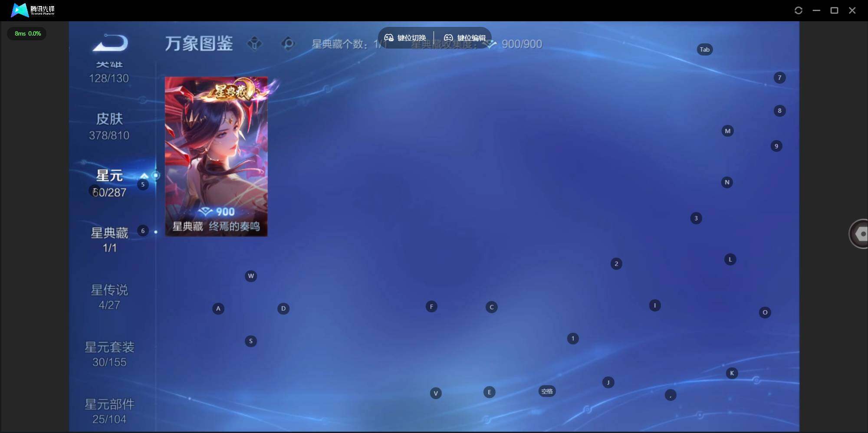Viewport: 868px width, 433px height.
Task: Open the 星元部件 25/104 tab
Action: coord(109,411)
